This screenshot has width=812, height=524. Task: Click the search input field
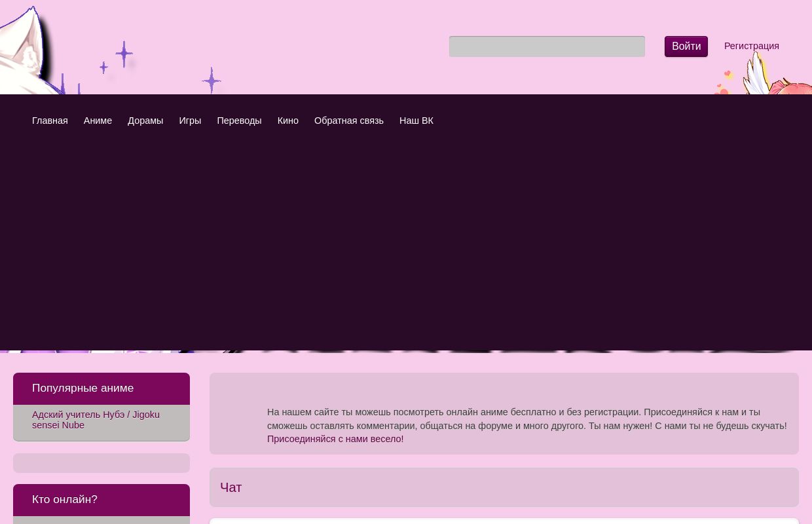pyautogui.click(x=547, y=47)
